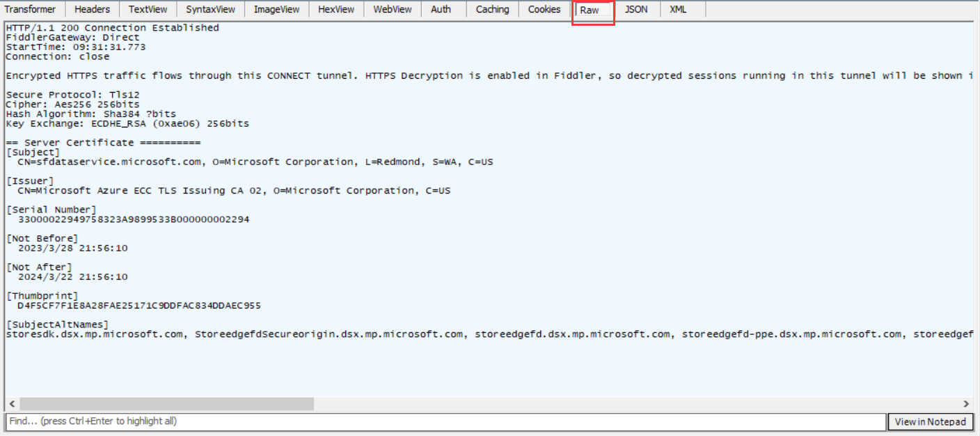Screen dimensions: 980x436
Task: Click the 'Encrypted HTTPS traffic flows' paragraph line
Action: [489, 76]
